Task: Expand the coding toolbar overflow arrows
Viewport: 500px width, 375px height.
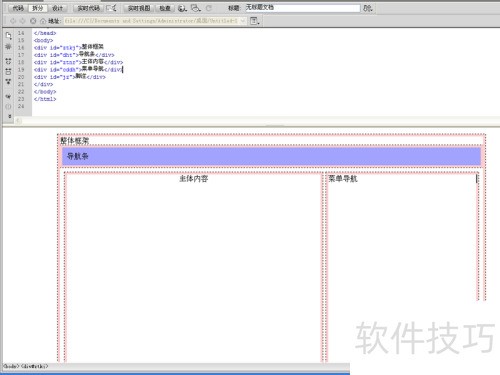Action: (x=9, y=116)
